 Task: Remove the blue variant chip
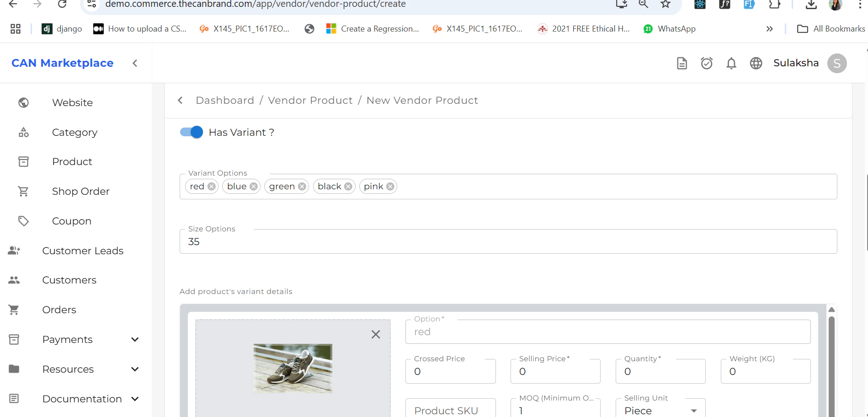254,187
